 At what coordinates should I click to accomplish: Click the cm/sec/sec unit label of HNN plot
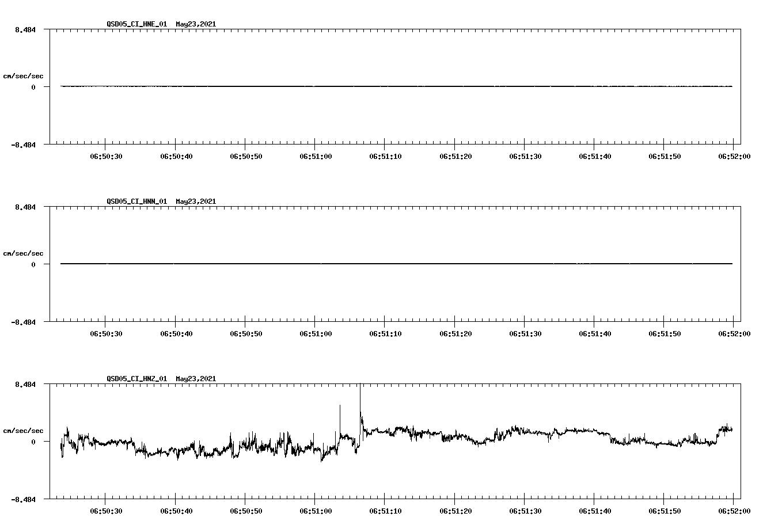point(23,253)
